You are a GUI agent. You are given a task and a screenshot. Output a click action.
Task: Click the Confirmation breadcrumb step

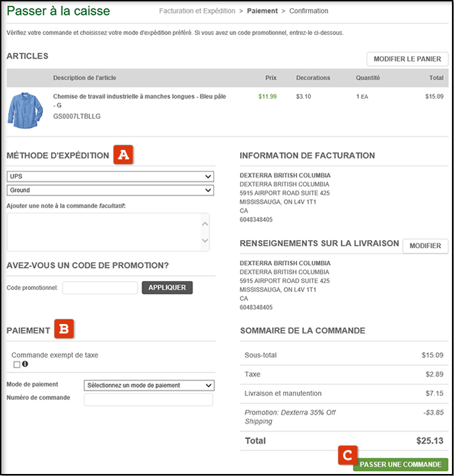[x=309, y=11]
